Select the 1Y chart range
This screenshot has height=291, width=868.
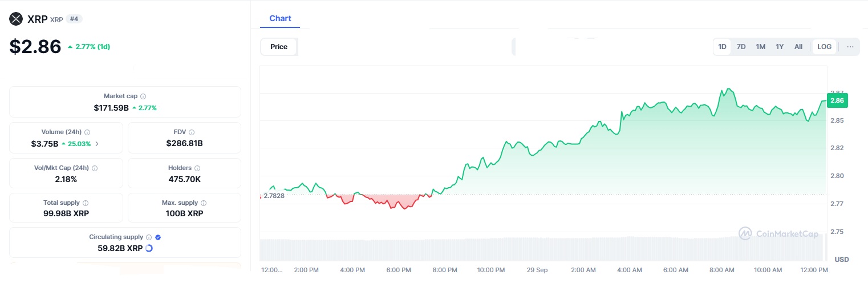pyautogui.click(x=780, y=47)
